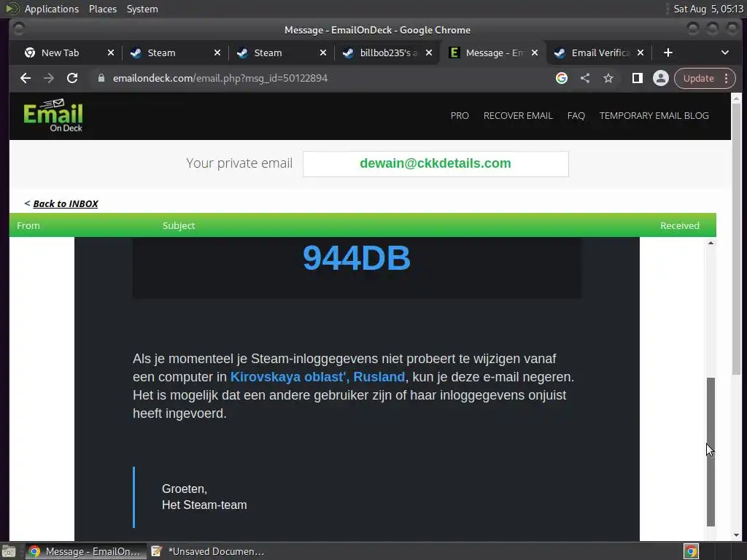Click the private email address field

[436, 163]
